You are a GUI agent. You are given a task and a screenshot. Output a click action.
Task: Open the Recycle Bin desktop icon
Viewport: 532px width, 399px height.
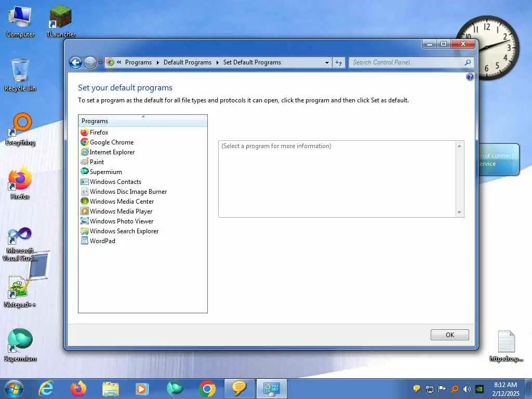pos(20,75)
